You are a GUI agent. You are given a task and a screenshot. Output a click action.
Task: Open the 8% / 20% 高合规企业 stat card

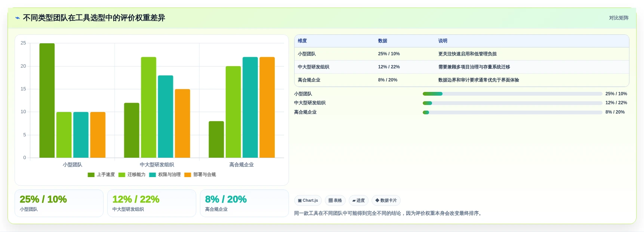(x=244, y=203)
